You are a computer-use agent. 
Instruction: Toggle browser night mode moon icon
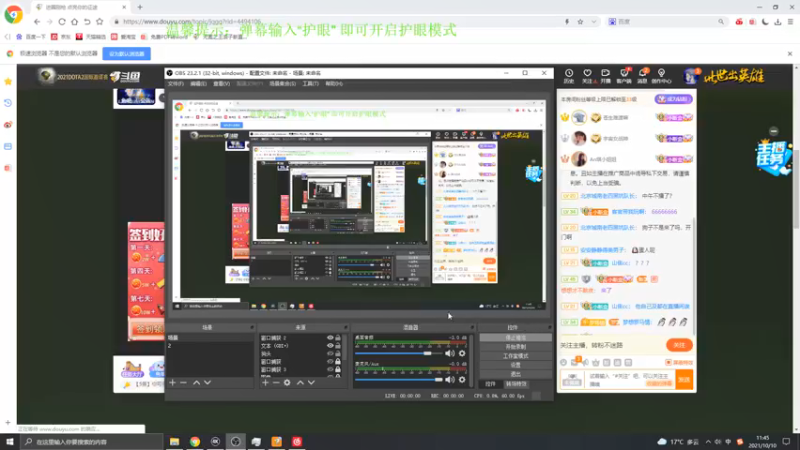tap(765, 22)
